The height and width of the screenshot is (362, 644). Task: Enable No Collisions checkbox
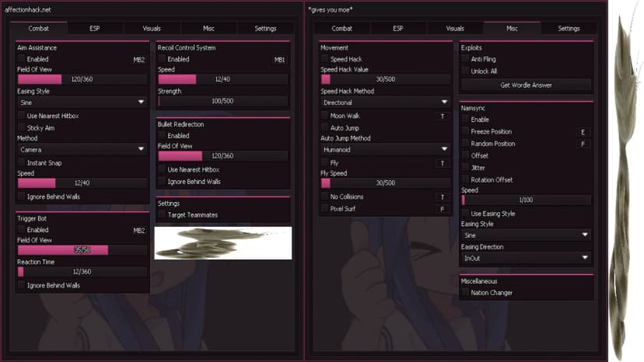coord(325,197)
